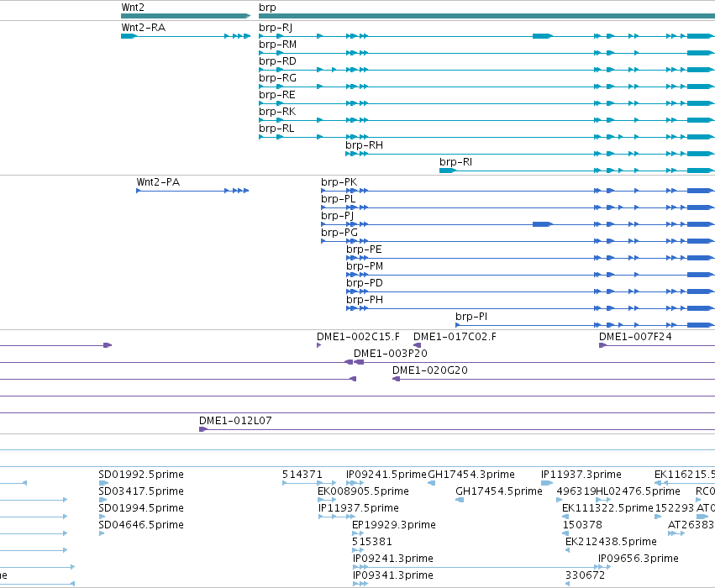Viewport: 715px width, 588px height.
Task: Click the brp-RE transcript label
Action: pyautogui.click(x=276, y=95)
